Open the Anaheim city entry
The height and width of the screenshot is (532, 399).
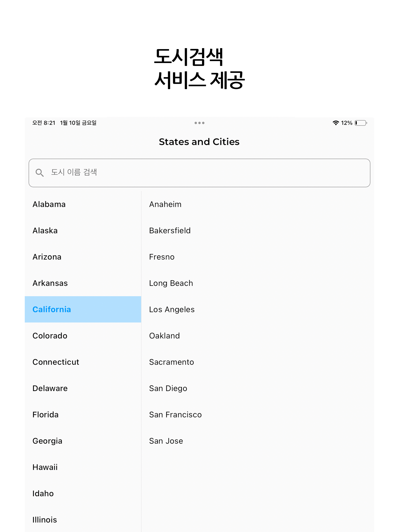pyautogui.click(x=258, y=204)
